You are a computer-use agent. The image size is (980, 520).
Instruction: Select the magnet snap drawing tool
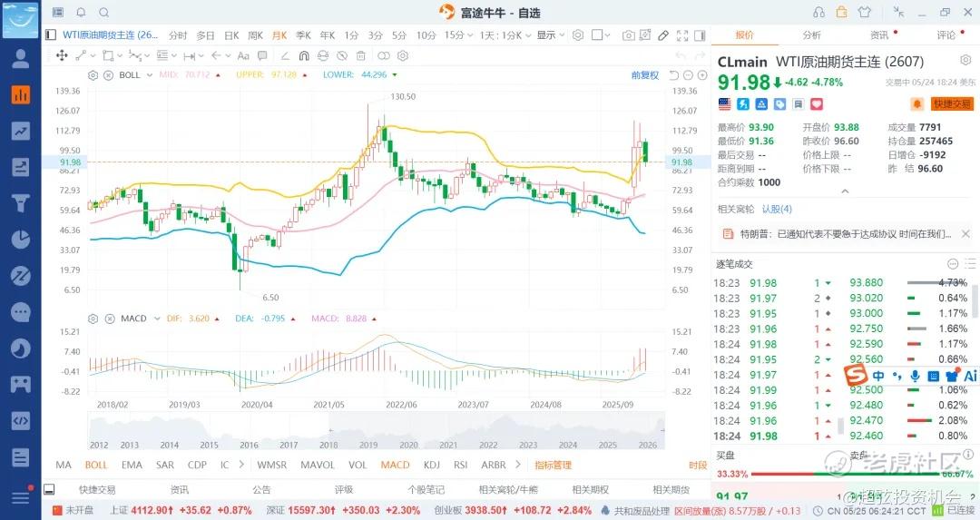304,55
